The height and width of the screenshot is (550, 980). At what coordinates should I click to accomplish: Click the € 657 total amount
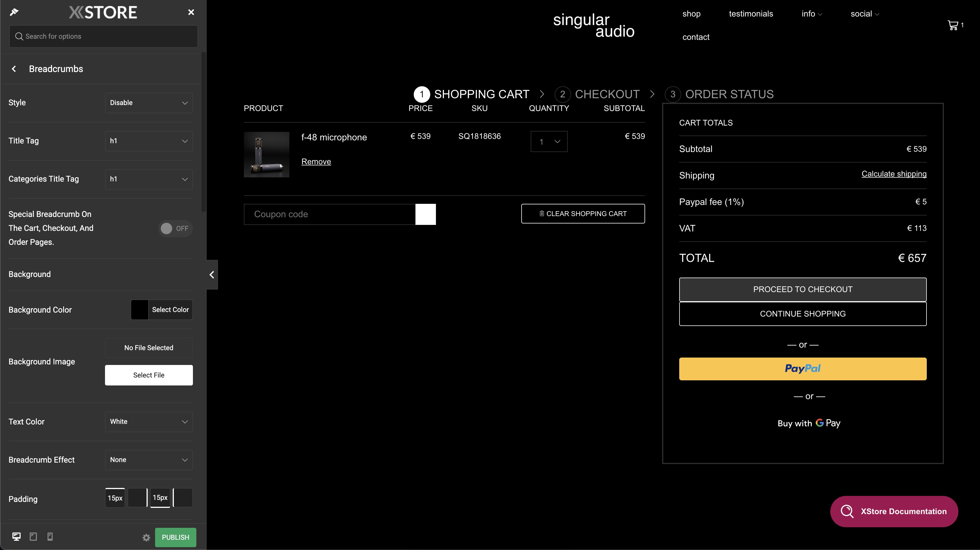pyautogui.click(x=912, y=258)
